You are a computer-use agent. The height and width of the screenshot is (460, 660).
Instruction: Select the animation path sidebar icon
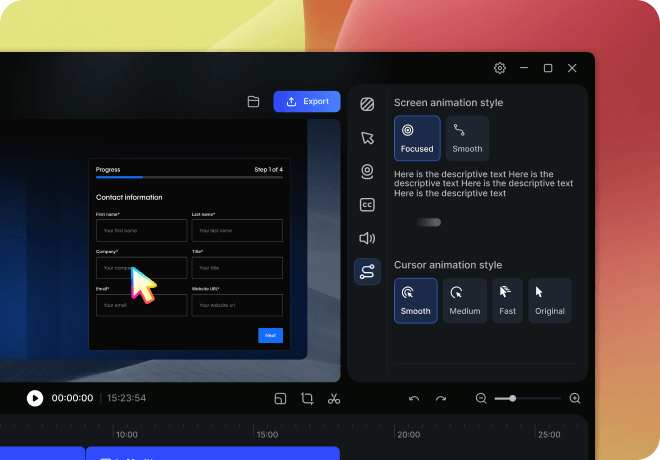click(x=367, y=271)
